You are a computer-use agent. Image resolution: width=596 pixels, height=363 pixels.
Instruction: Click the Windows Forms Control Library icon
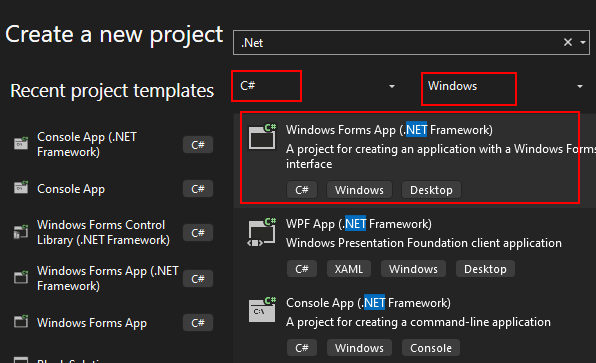[x=21, y=231]
